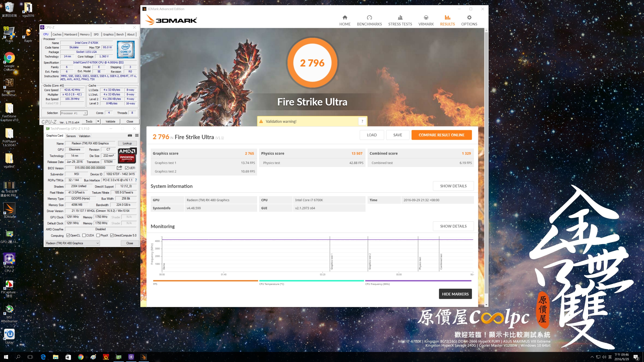Viewport: 644px width, 362px height.
Task: Expand the CPU-Z Tools dropdown arrow
Action: tap(98, 121)
